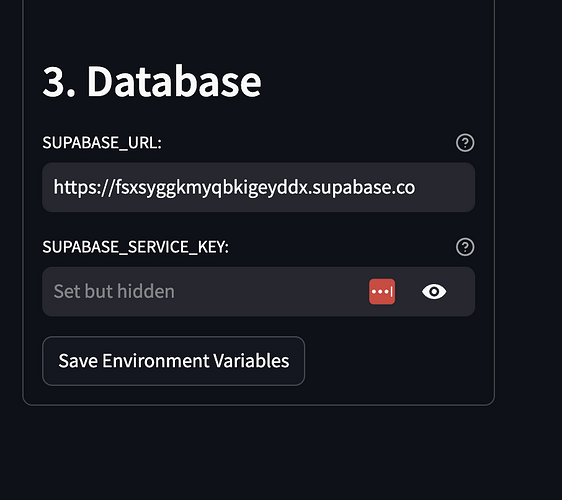This screenshot has height=500, width=562.
Task: Click the 'SUPABASE_SERVICE_KEY:' field label
Action: [135, 247]
